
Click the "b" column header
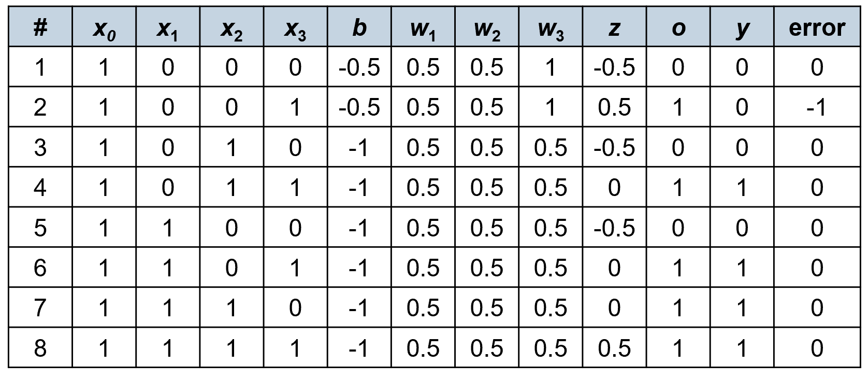coord(359,28)
